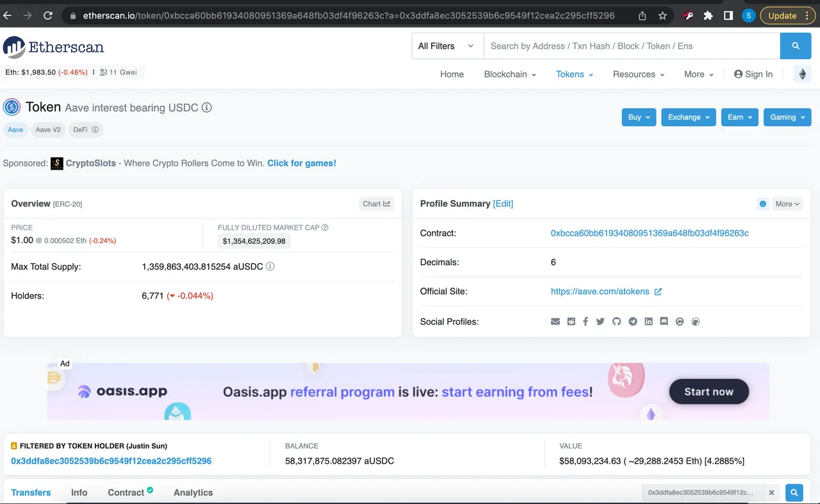The image size is (820, 504).
Task: Open the Ethereum network diamond icon
Action: pos(802,74)
